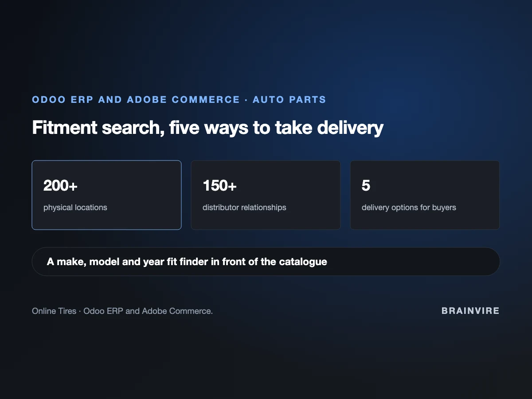Click the headline 'Fitment search, five ways to take delivery'
The image size is (532, 399).
[x=207, y=128]
